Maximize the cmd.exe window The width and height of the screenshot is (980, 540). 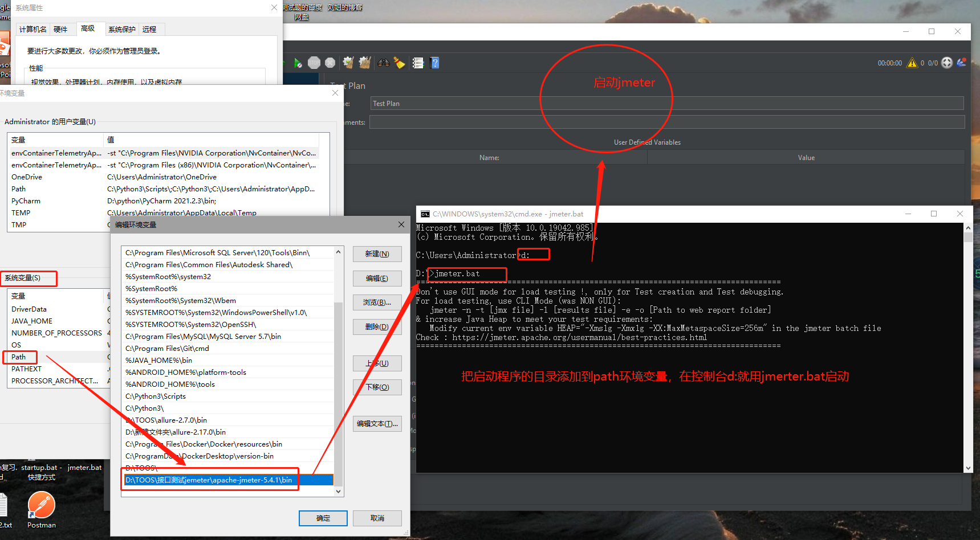click(x=934, y=214)
